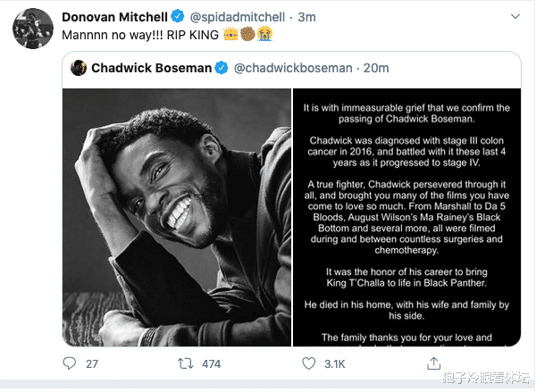The height and width of the screenshot is (392, 536).
Task: Click the reply speech bubble icon
Action: pos(71,363)
